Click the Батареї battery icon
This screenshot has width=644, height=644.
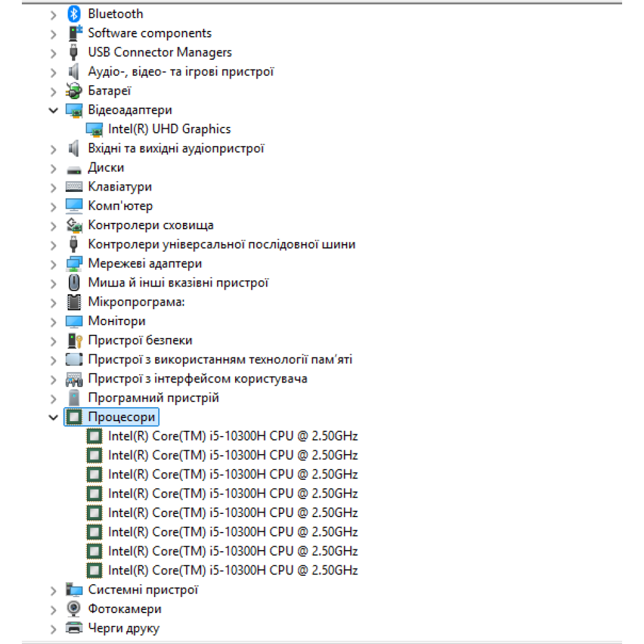click(75, 91)
